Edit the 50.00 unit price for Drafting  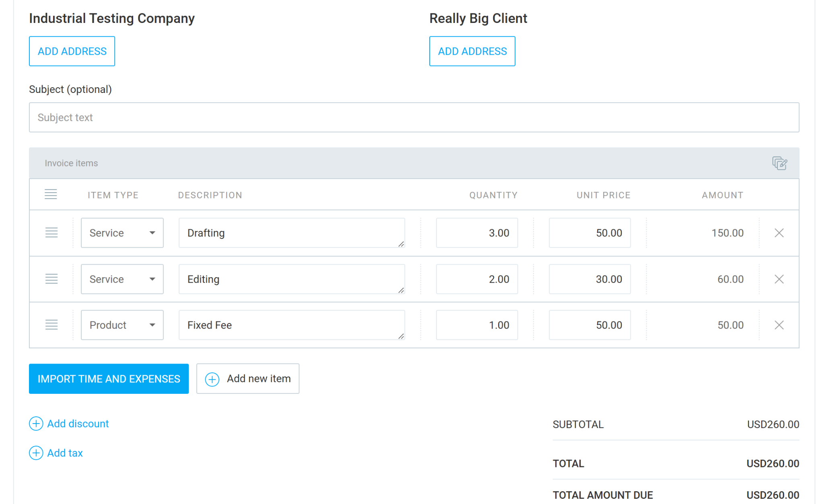coord(590,233)
